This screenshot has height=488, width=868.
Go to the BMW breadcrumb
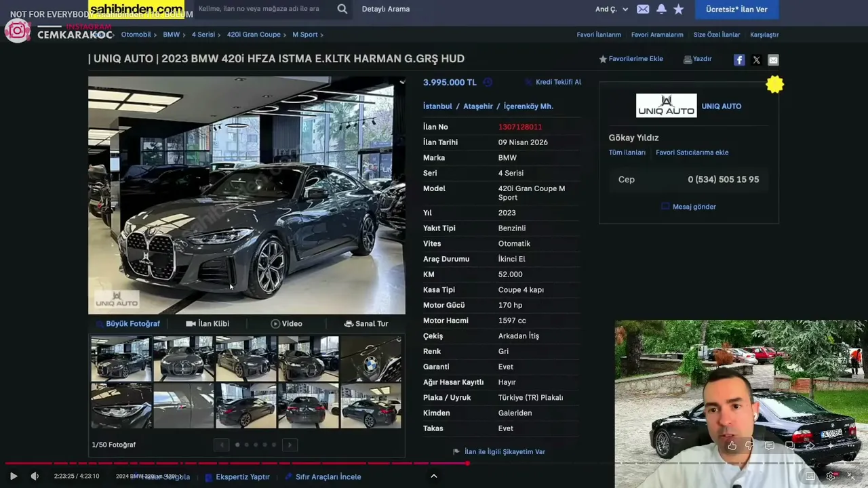coord(171,35)
